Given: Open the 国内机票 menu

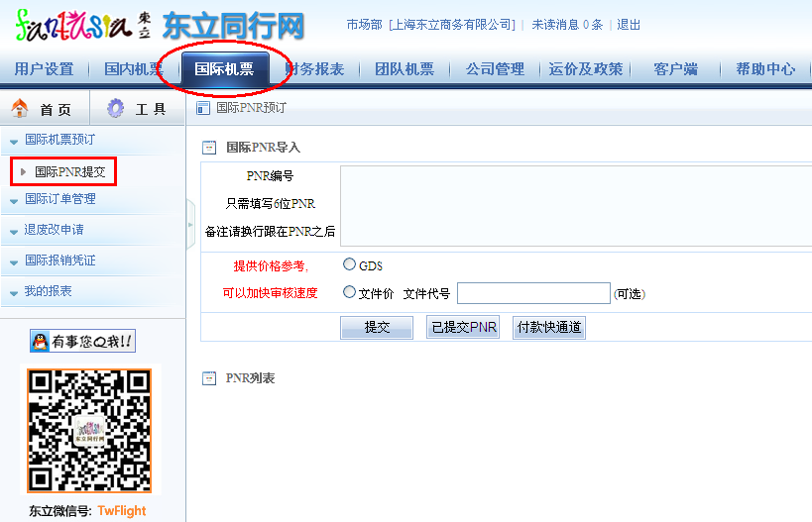Looking at the screenshot, I should [x=134, y=68].
